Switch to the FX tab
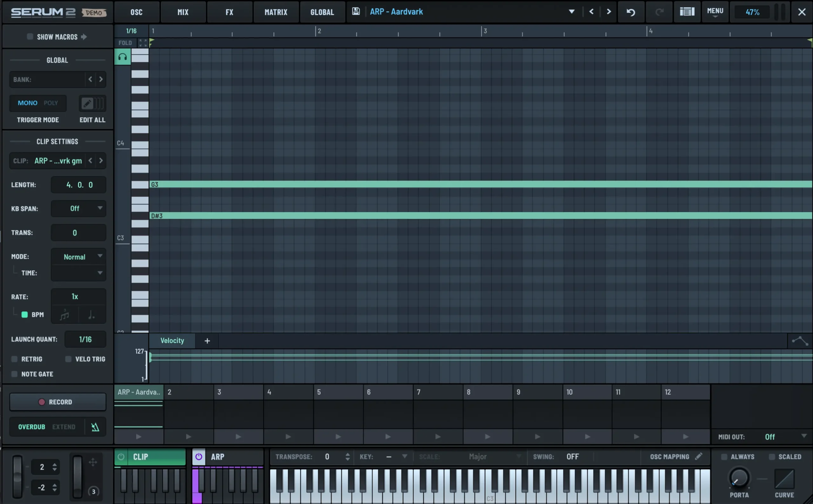Viewport: 813px width, 504px height. tap(229, 12)
